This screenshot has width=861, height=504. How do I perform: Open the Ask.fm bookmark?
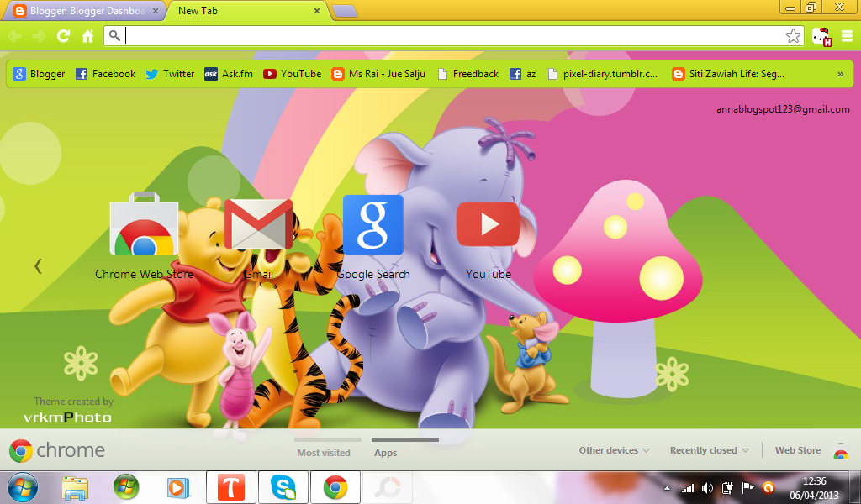pos(229,74)
